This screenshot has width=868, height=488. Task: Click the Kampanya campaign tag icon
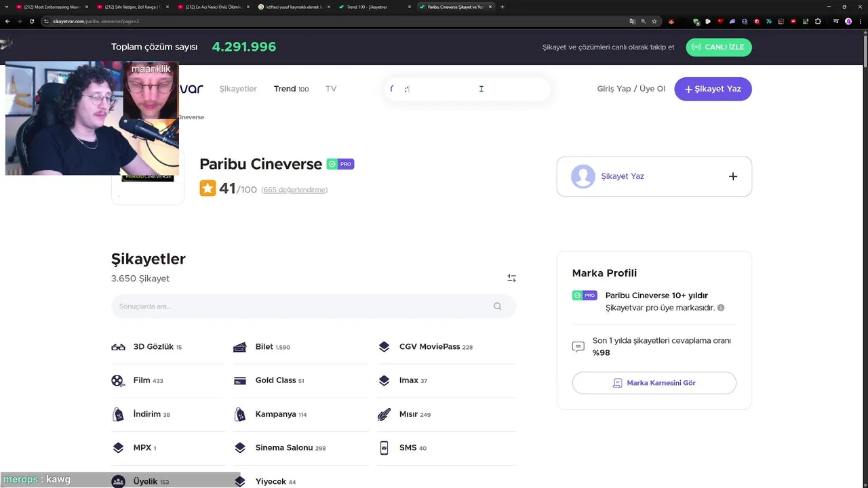(x=239, y=414)
